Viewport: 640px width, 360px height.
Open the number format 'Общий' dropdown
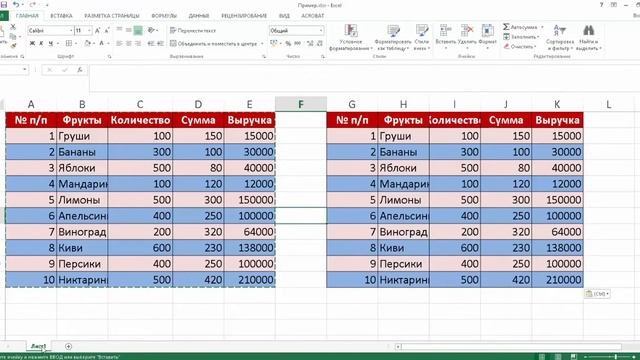(x=321, y=31)
